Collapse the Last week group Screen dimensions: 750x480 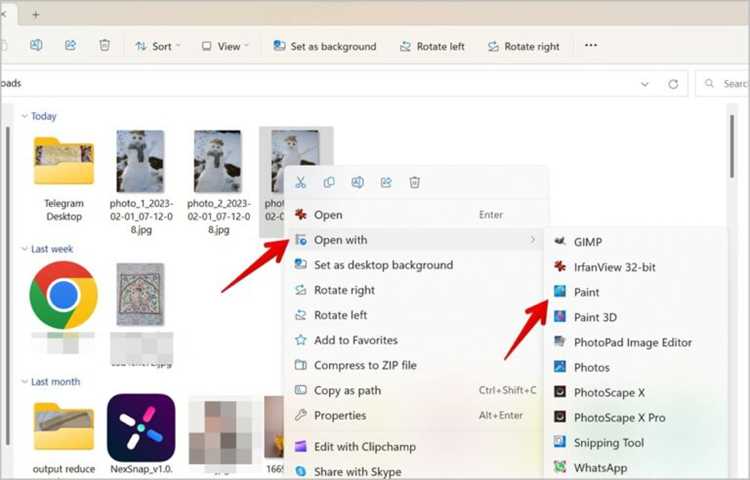point(24,249)
